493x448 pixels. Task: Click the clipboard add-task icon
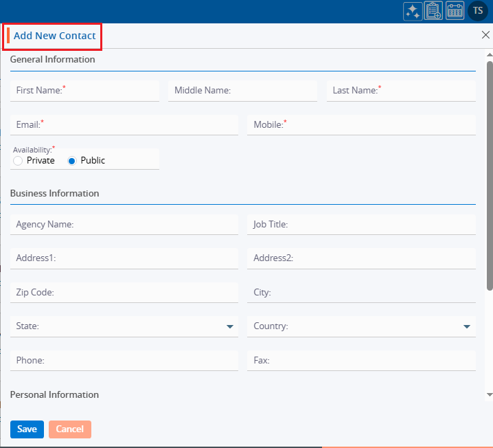(x=433, y=11)
